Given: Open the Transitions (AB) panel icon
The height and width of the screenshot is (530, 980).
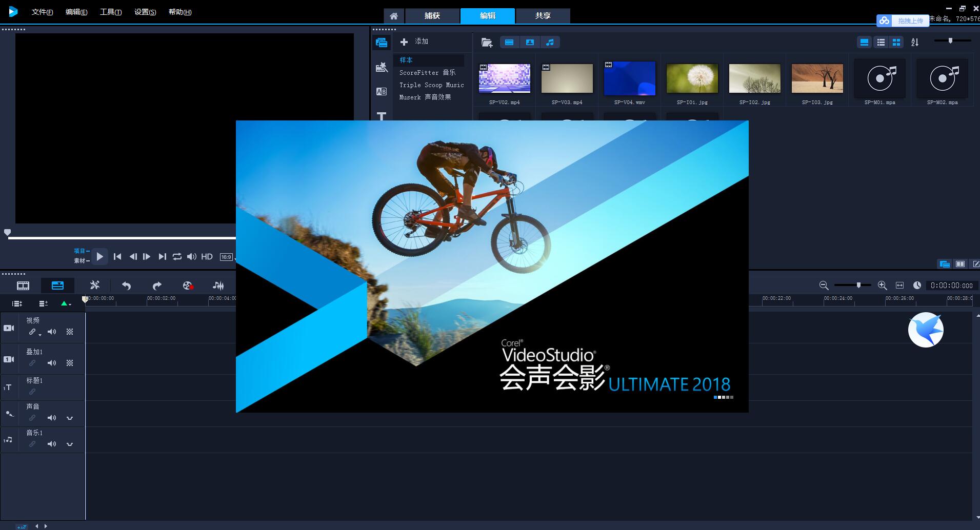Looking at the screenshot, I should [x=382, y=91].
